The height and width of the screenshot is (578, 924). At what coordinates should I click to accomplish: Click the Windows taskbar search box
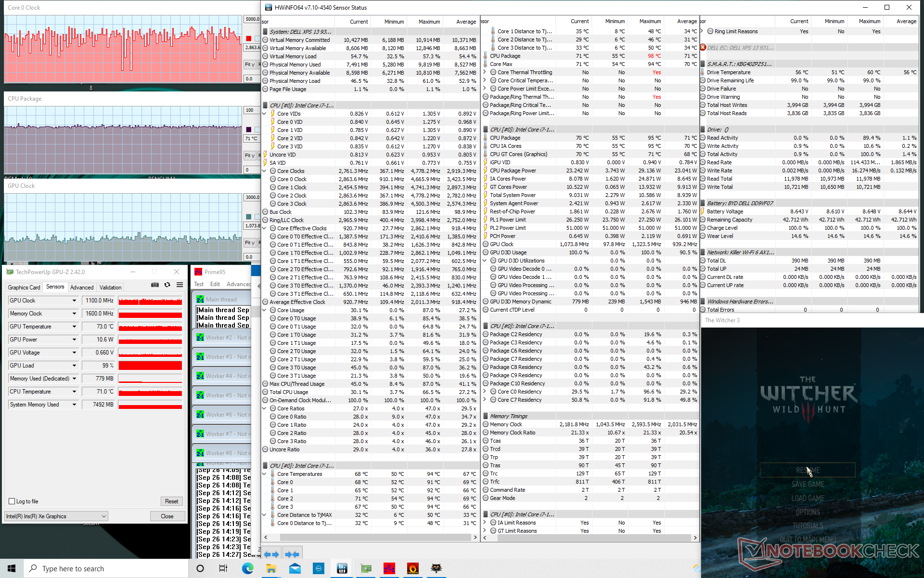pos(106,568)
